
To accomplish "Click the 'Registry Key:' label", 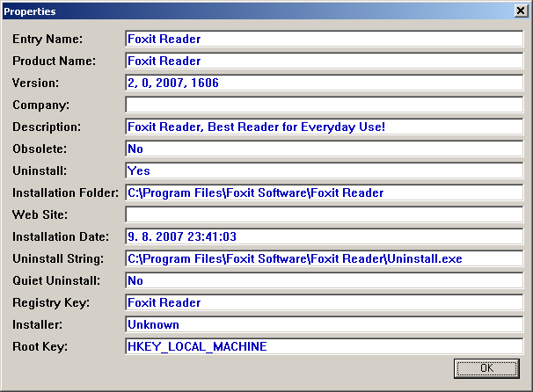I will click(x=51, y=302).
